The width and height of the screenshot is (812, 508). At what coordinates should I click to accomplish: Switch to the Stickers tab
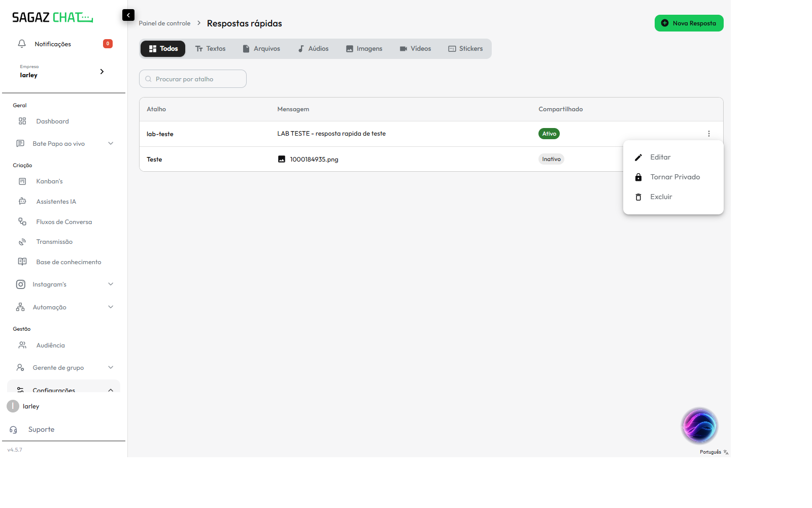465,49
